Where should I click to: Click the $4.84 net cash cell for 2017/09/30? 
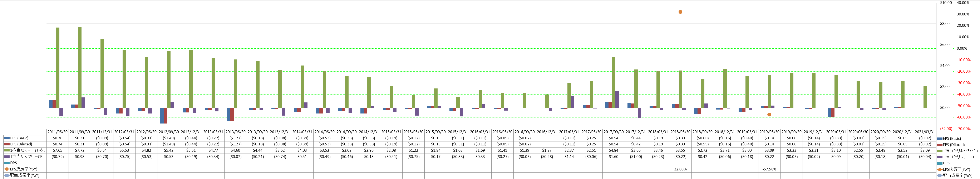pos(614,150)
